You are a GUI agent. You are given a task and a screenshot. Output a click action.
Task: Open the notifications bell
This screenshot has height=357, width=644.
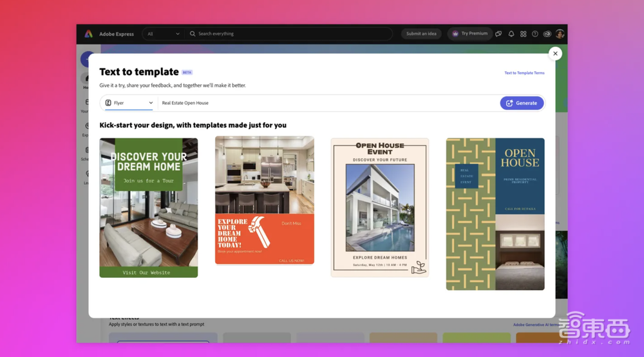(511, 34)
